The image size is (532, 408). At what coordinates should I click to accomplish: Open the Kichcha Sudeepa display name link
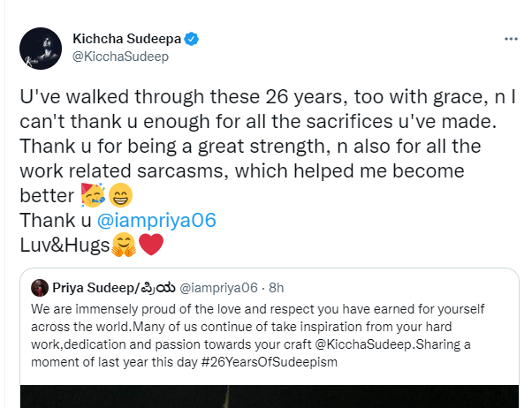coord(125,40)
